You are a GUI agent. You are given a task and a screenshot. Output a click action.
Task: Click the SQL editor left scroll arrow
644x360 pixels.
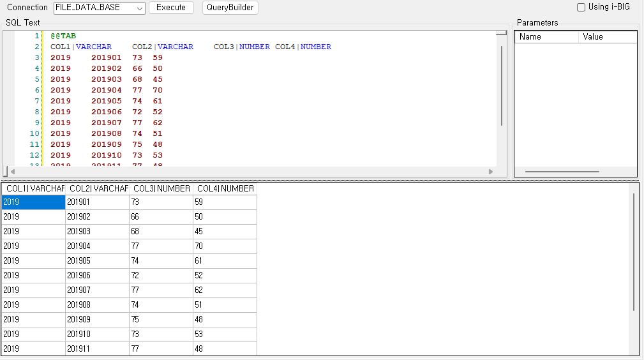11,172
